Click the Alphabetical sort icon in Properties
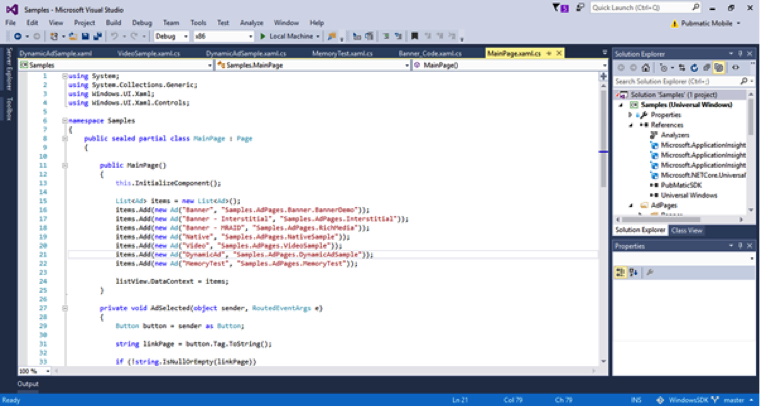 (633, 273)
